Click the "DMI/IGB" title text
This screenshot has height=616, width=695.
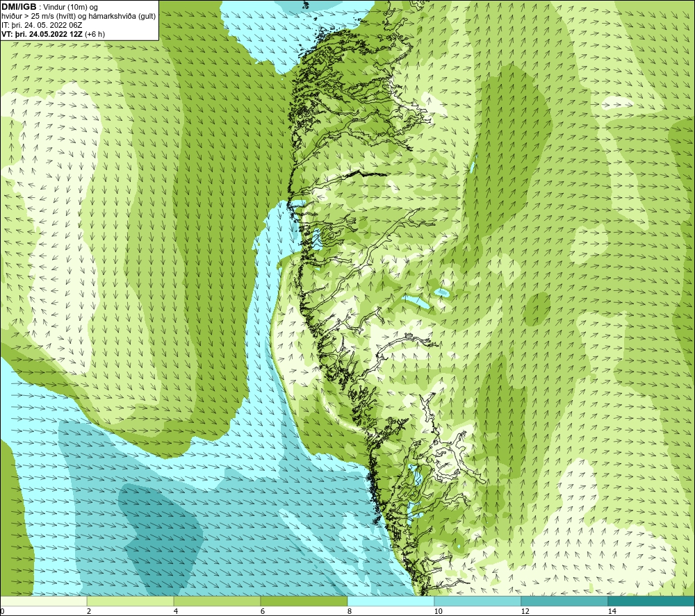[x=19, y=7]
